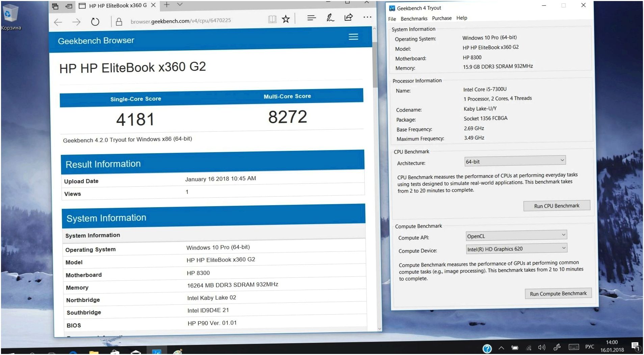Show hidden system tray icons
This screenshot has width=644, height=355.
click(x=501, y=348)
